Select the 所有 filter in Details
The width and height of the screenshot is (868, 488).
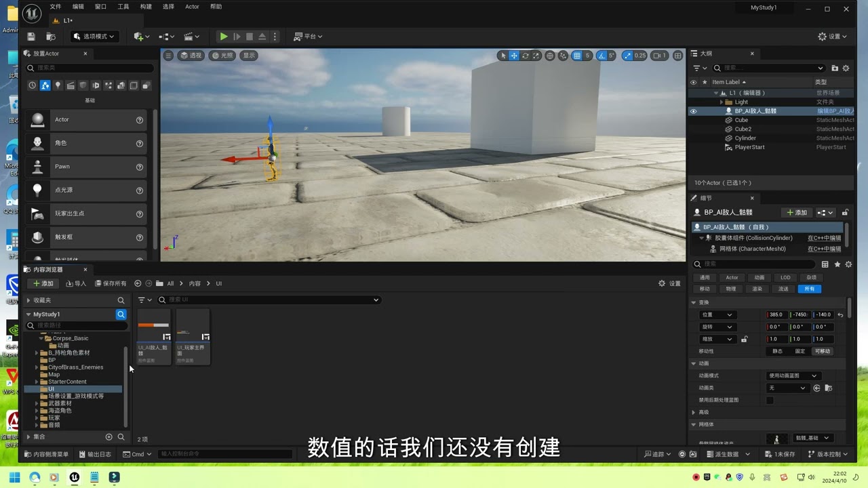[809, 289]
